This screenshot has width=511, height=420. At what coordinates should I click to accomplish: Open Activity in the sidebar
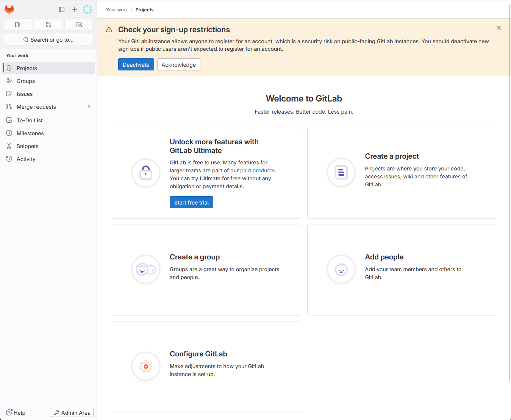coord(49,159)
